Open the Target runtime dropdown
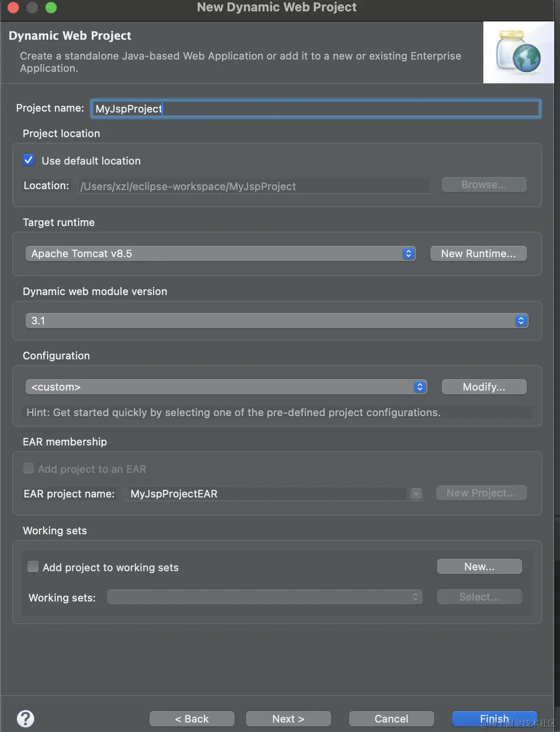This screenshot has width=560, height=732. [x=220, y=253]
